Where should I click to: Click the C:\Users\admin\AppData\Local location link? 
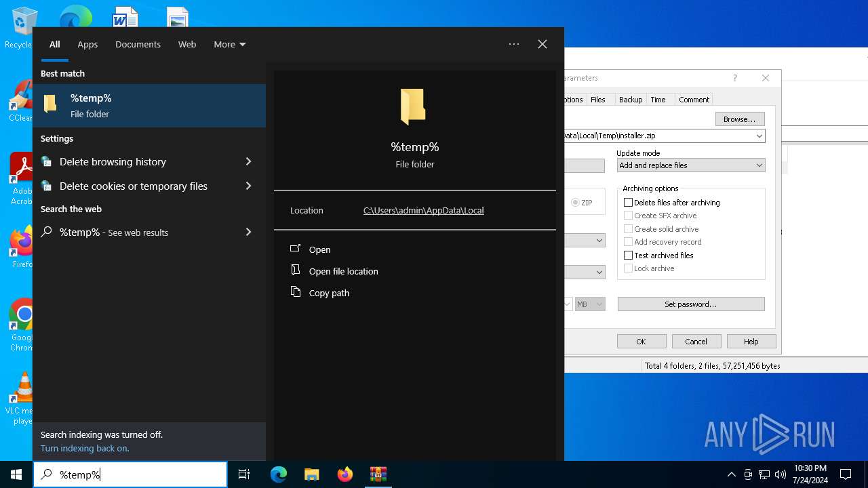pos(424,210)
